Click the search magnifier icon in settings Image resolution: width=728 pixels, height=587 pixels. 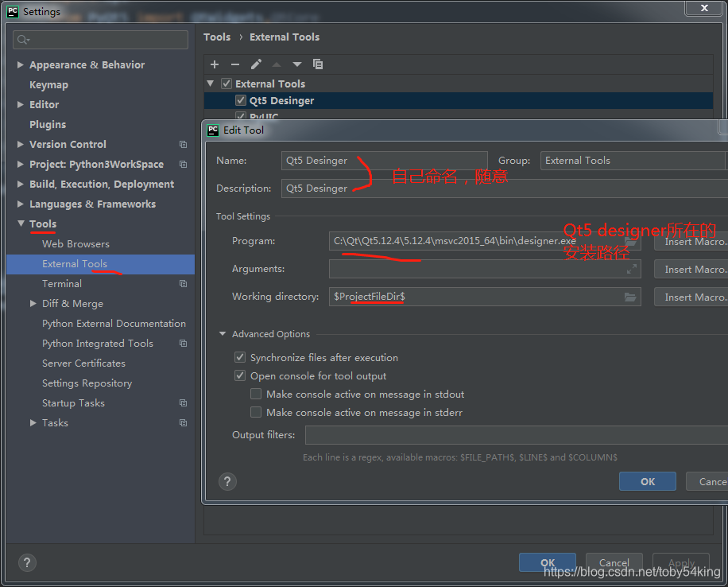coord(23,40)
